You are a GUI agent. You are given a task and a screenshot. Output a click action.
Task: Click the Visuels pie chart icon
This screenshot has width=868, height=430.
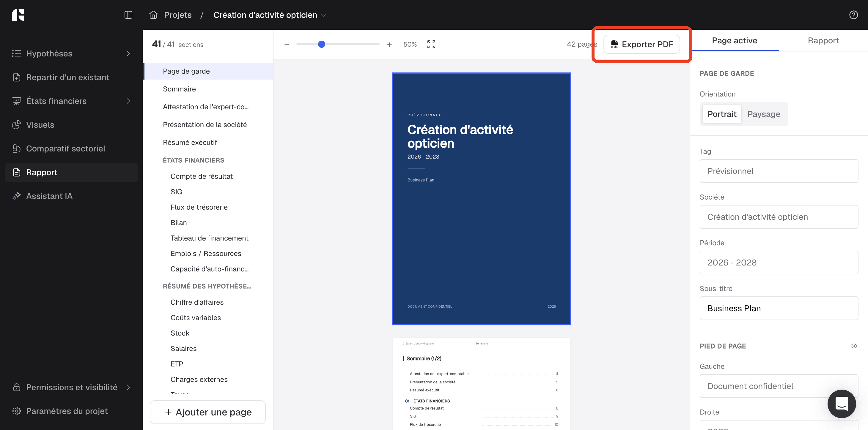17,125
